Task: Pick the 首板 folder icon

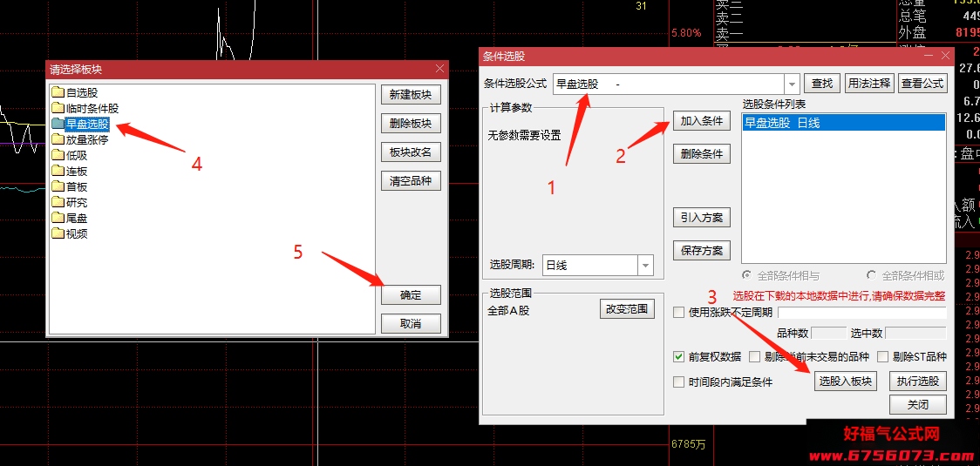Action: click(58, 186)
